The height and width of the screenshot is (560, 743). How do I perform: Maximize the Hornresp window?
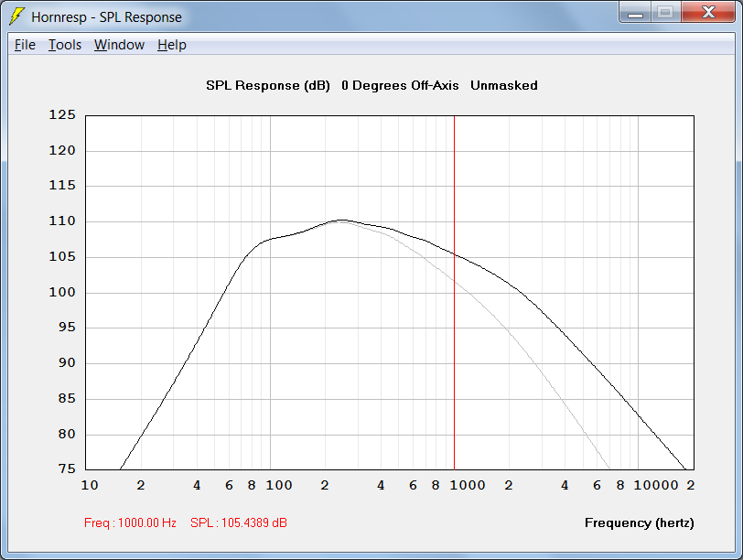click(x=666, y=12)
